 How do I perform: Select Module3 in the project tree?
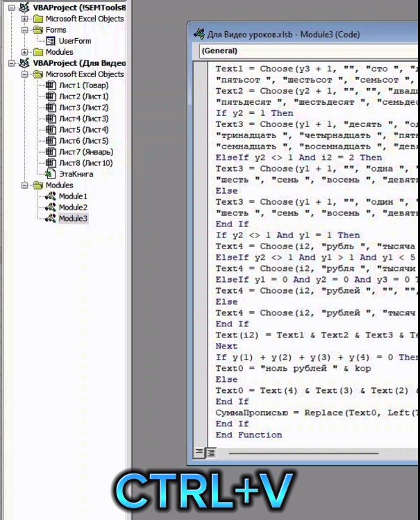73,218
